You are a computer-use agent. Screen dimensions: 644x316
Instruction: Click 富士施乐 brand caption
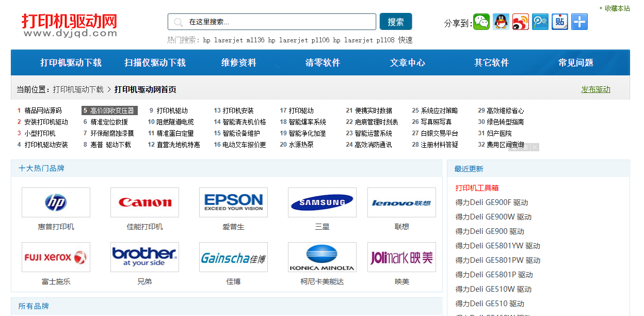click(x=56, y=281)
